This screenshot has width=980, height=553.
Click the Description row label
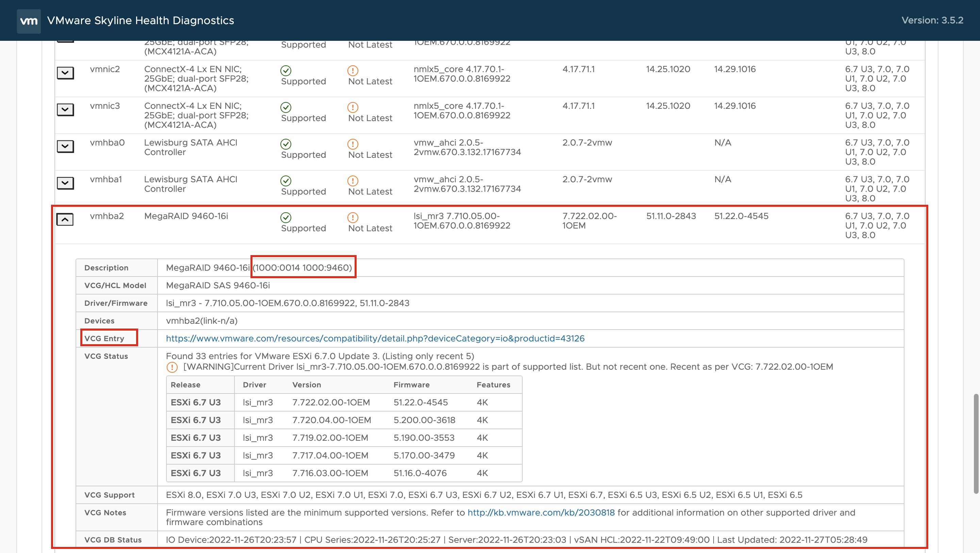pos(107,268)
